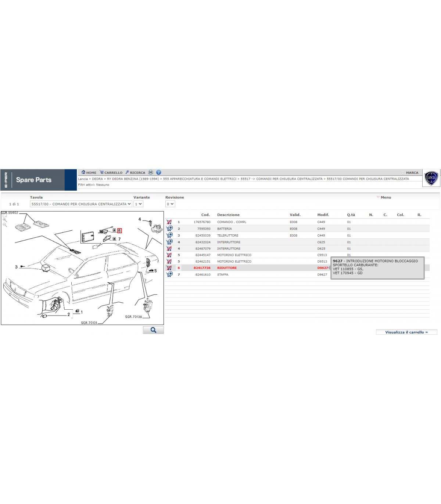Open the Variante dropdown
The height and width of the screenshot is (504, 441).
138,204
